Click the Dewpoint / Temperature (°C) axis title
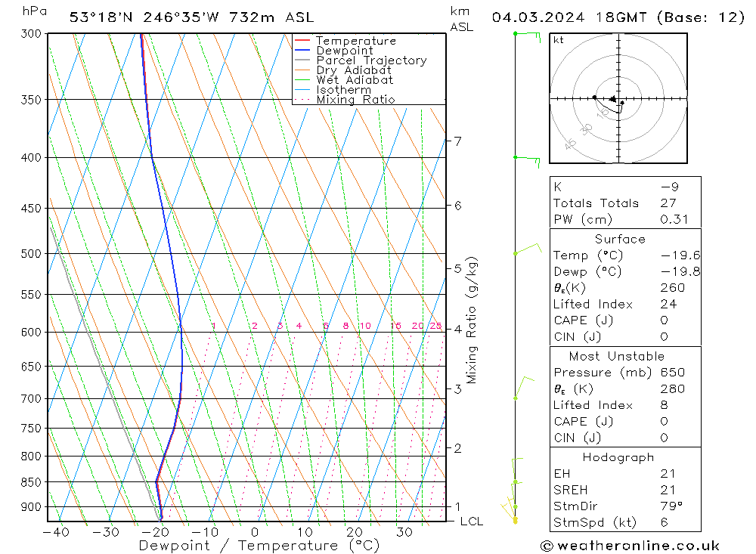 tap(259, 546)
